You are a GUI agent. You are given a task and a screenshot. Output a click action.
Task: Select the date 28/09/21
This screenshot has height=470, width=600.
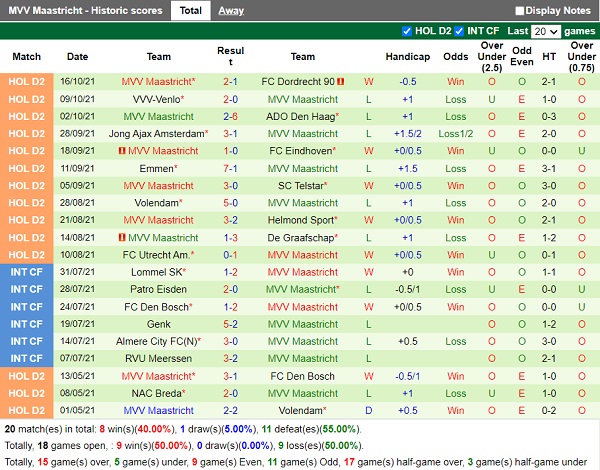coord(77,134)
